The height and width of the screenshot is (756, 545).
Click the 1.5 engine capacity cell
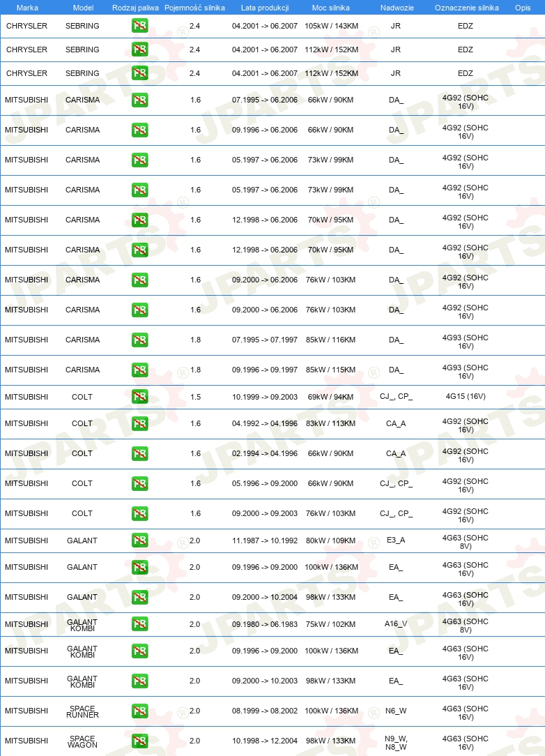click(196, 397)
